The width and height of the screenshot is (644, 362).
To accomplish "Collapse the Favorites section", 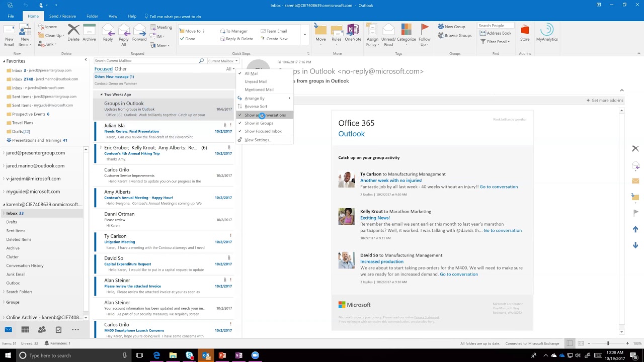I will (4, 61).
